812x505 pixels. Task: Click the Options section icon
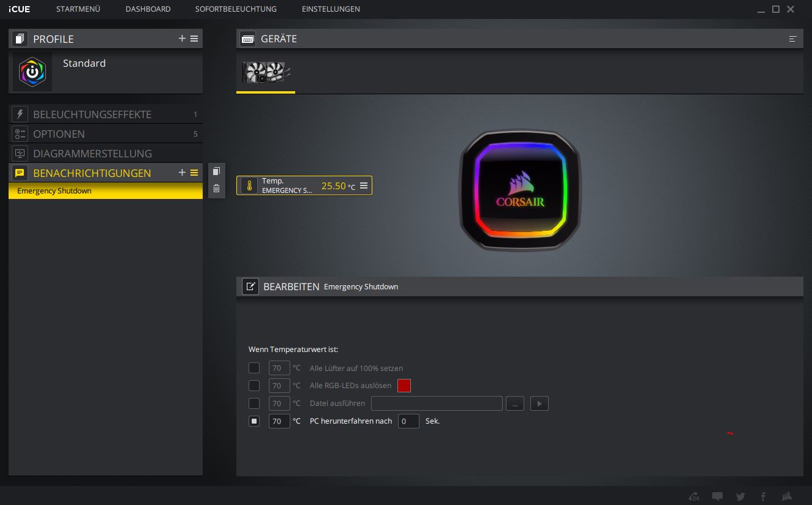[20, 133]
